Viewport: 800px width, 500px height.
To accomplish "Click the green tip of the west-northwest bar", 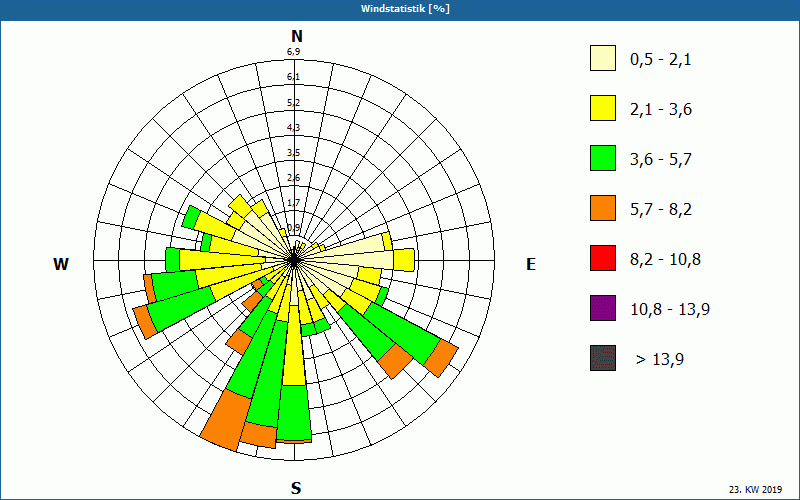I will point(190,217).
